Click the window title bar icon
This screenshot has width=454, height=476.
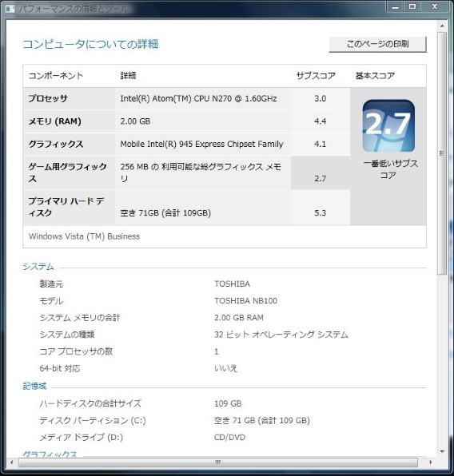click(10, 8)
